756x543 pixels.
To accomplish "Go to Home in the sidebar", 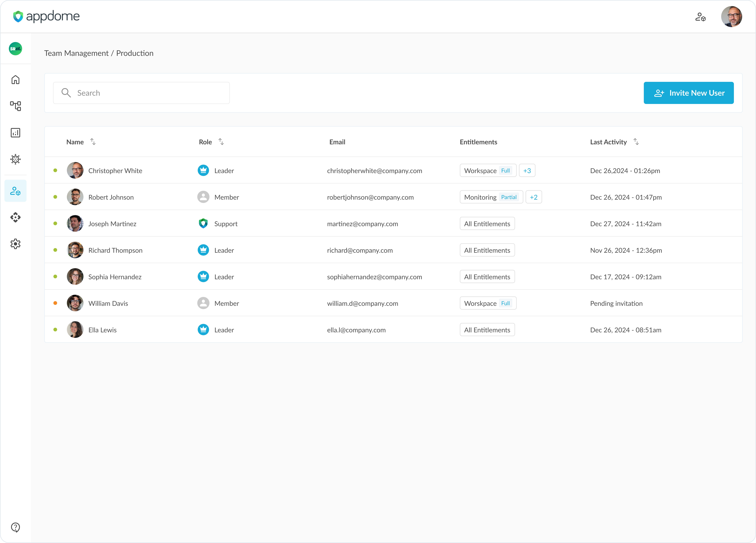I will pyautogui.click(x=15, y=80).
